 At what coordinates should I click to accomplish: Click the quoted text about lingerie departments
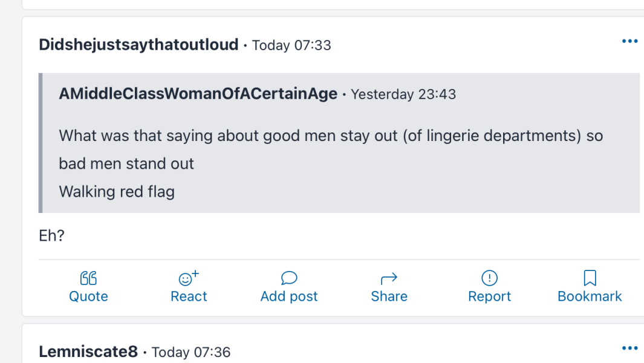pos(330,136)
